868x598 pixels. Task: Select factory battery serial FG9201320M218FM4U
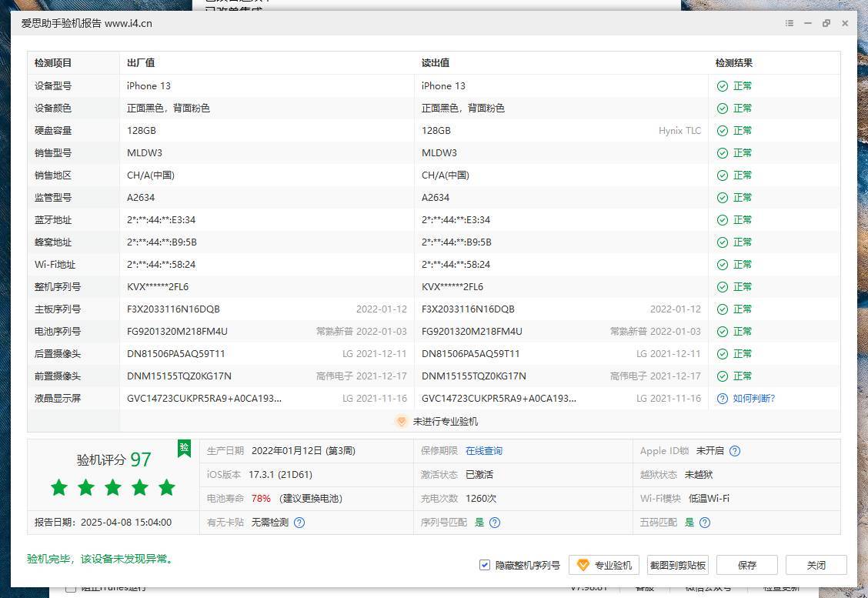(177, 332)
